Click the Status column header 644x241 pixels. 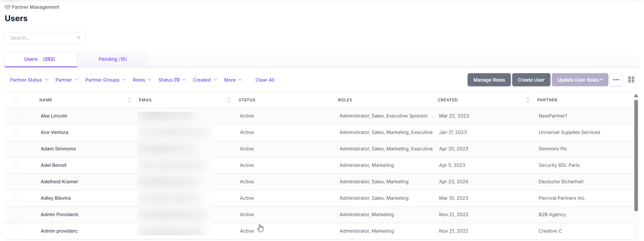[247, 100]
